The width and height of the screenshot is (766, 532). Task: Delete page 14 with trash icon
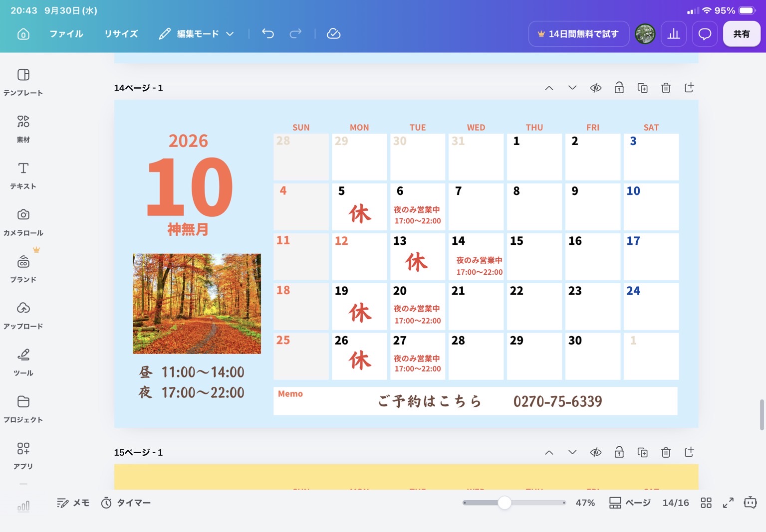tap(666, 88)
